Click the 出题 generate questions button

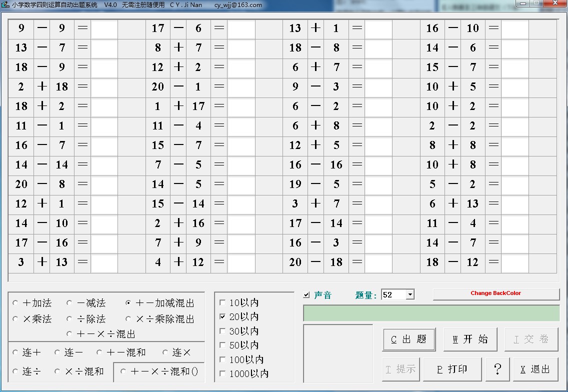(x=409, y=339)
